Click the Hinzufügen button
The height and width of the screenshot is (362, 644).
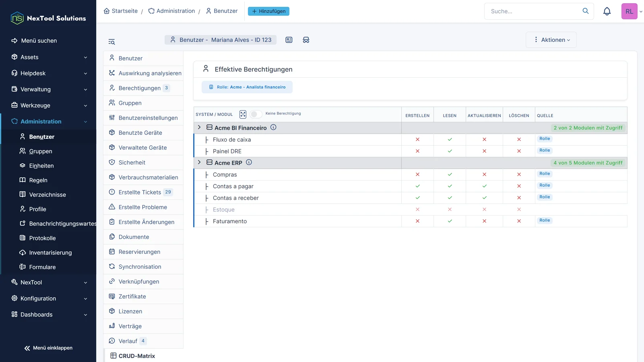pos(268,11)
